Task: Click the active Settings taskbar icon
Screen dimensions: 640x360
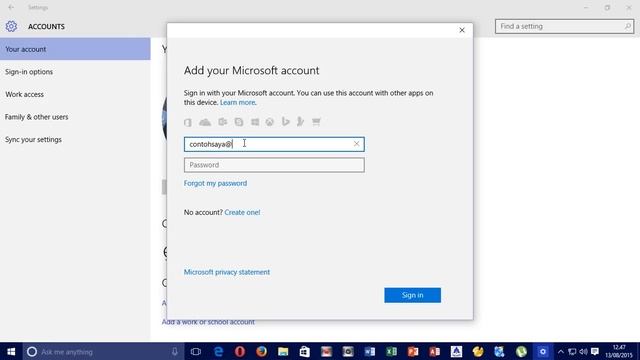Action: pyautogui.click(x=542, y=351)
